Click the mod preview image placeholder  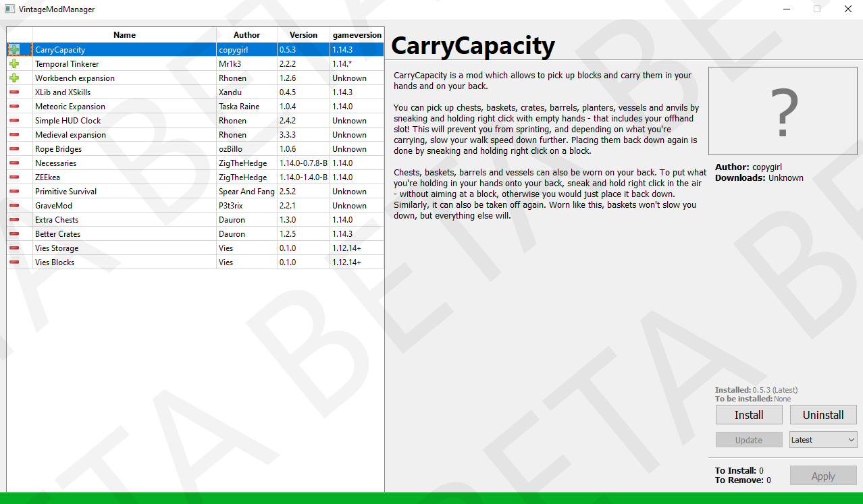point(782,111)
